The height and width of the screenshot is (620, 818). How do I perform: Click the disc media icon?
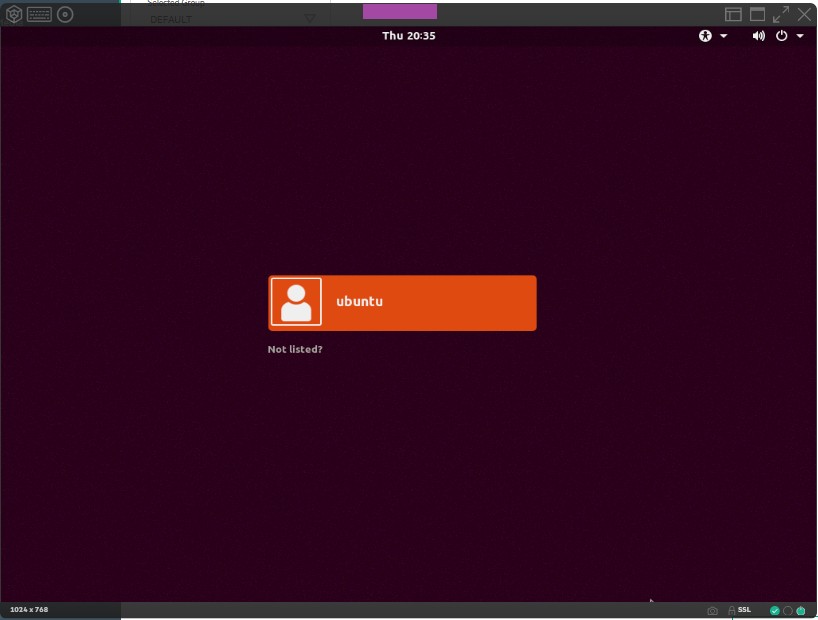point(65,15)
